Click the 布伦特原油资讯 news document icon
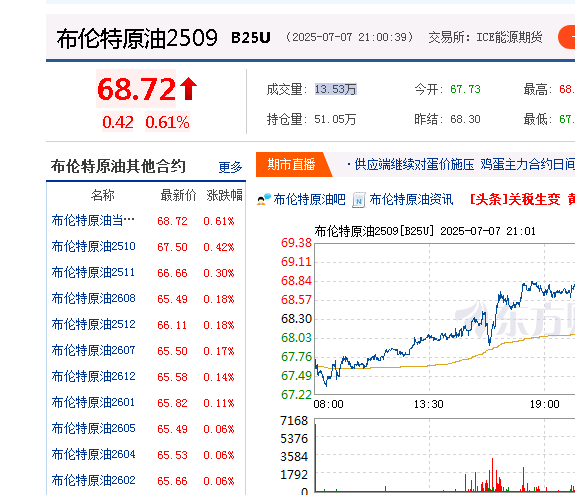The height and width of the screenshot is (495, 575). (359, 200)
